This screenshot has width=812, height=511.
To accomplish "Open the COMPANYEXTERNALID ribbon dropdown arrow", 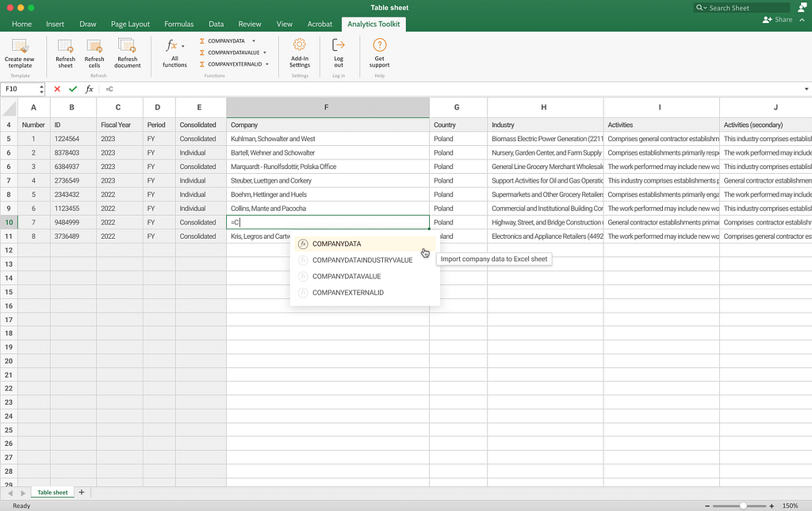I will 267,64.
